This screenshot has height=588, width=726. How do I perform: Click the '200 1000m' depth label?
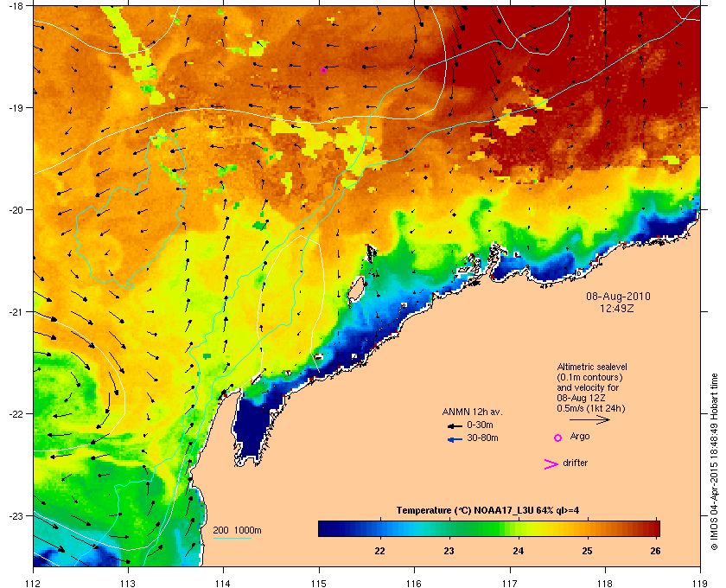click(x=237, y=530)
